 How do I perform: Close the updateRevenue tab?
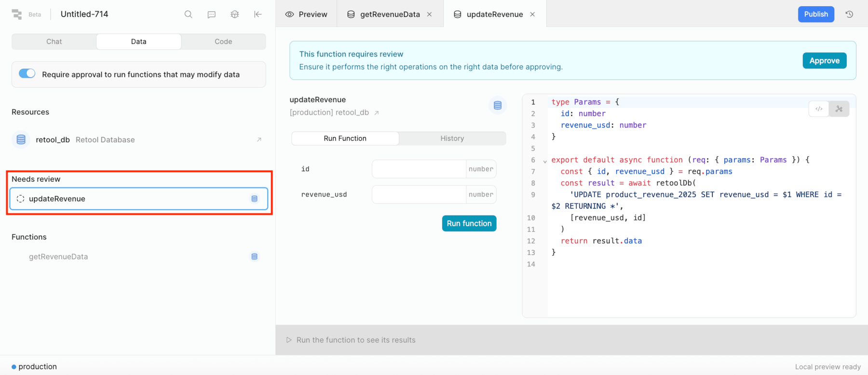(532, 14)
